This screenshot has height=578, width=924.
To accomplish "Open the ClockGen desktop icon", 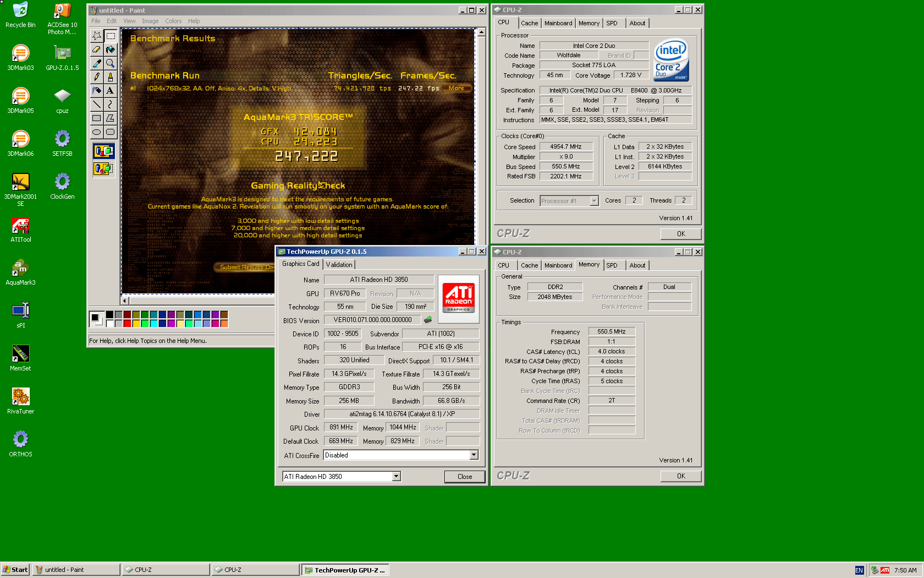I will 62,187.
